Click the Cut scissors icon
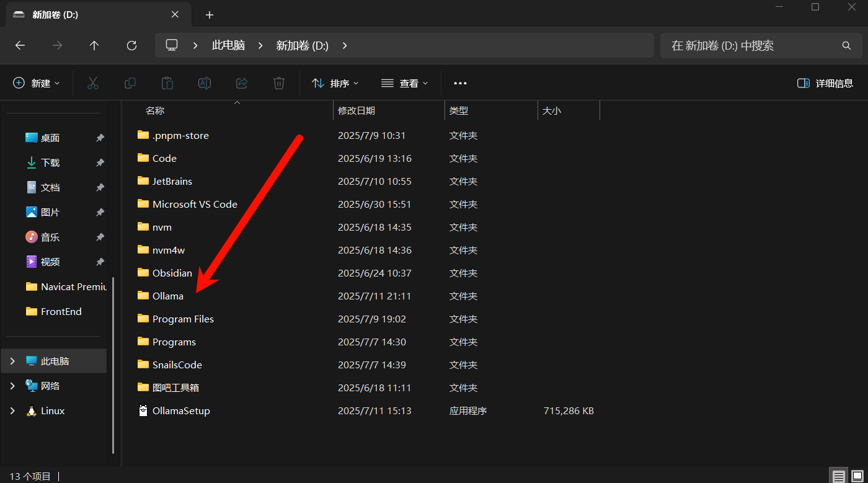The image size is (868, 483). (93, 83)
